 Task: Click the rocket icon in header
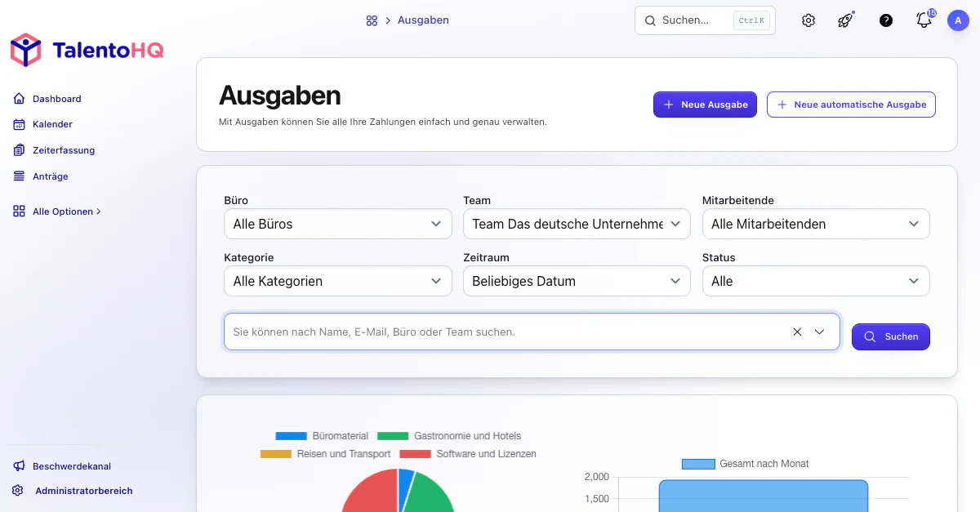[x=846, y=20]
